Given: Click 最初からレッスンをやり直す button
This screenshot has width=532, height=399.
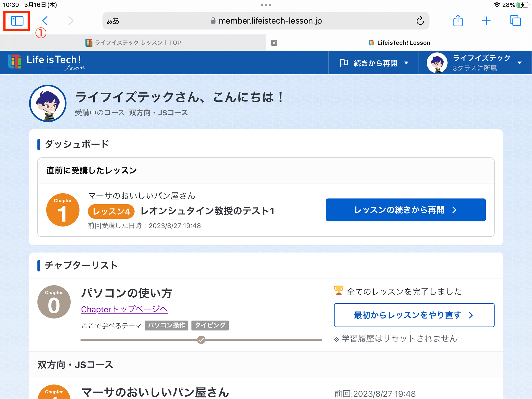Looking at the screenshot, I should (x=414, y=315).
